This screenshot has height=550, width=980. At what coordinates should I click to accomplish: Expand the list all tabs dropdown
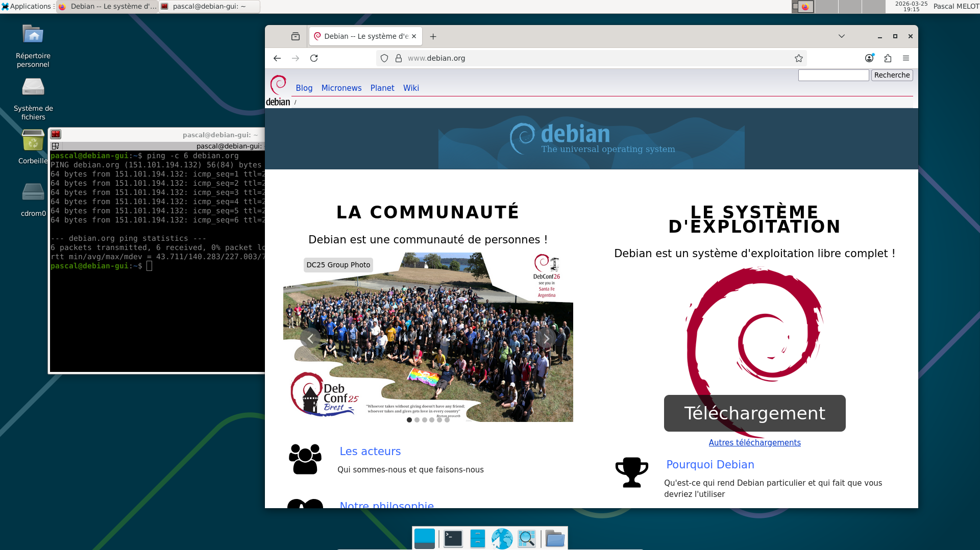(842, 36)
